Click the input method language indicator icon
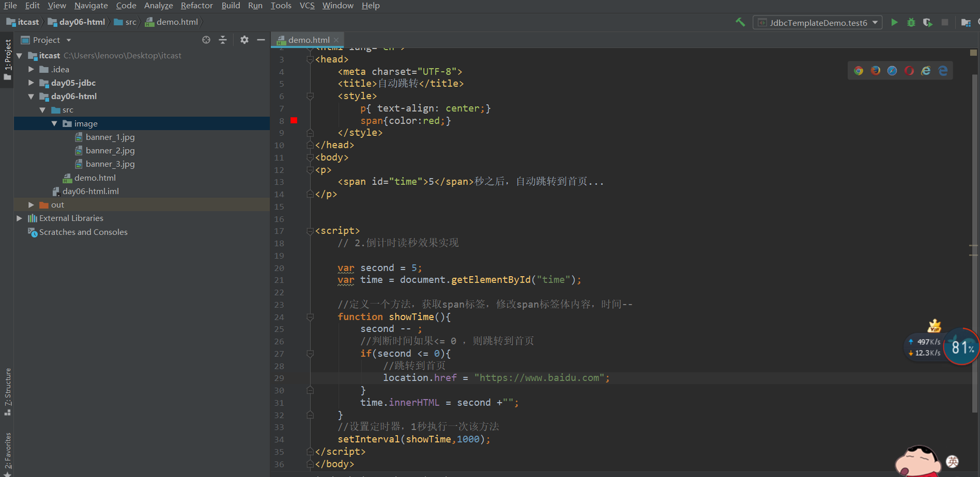 953,461
